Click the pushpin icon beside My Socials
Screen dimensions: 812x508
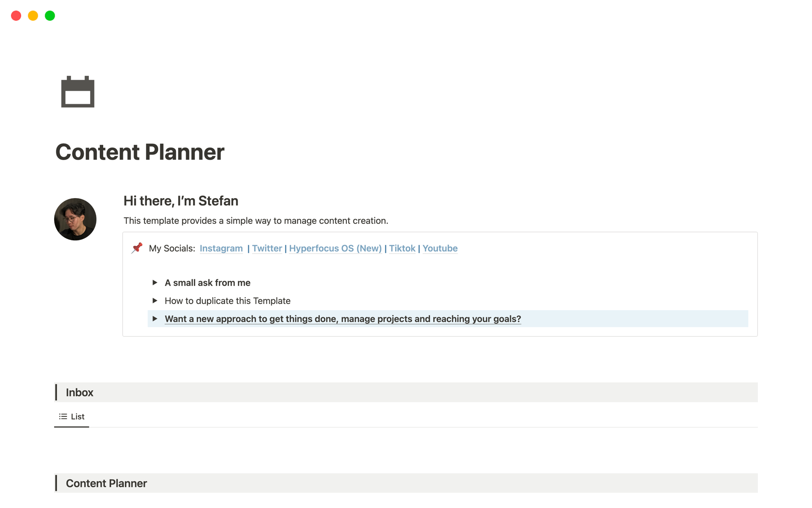(137, 248)
